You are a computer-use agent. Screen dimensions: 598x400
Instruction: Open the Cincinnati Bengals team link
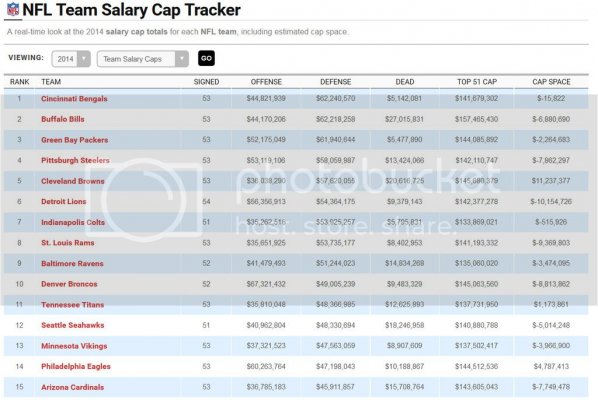tap(74, 99)
